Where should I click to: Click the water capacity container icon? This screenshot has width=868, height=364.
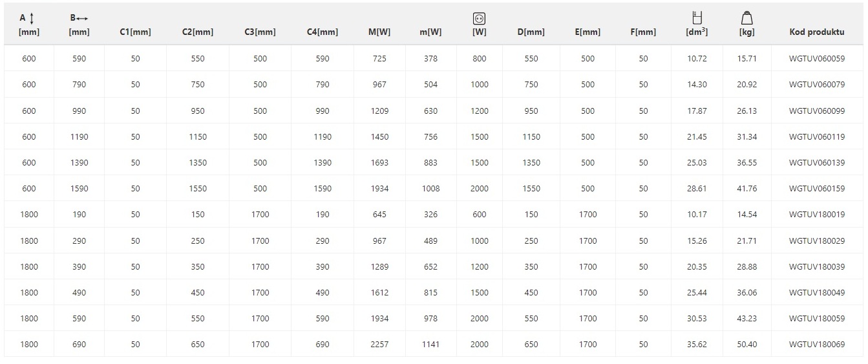click(x=697, y=18)
